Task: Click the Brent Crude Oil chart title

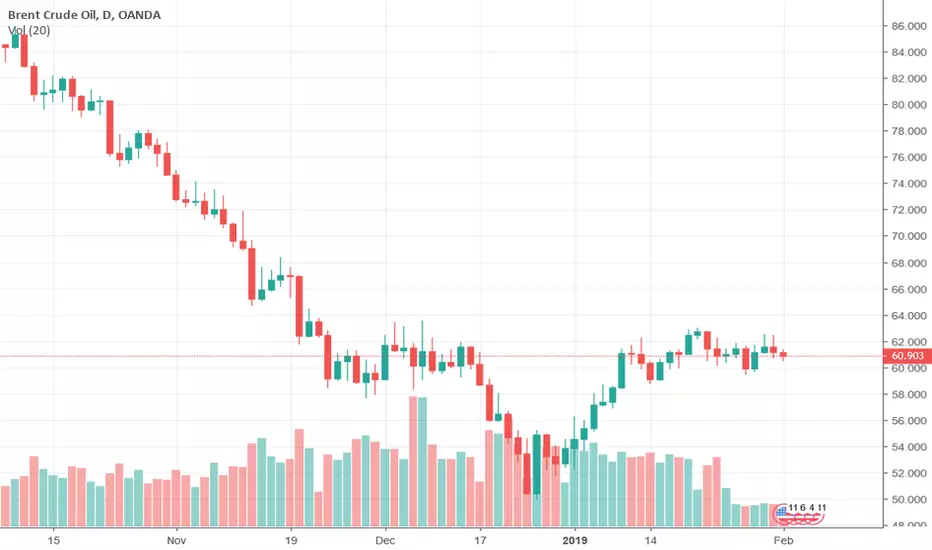Action: 84,15
